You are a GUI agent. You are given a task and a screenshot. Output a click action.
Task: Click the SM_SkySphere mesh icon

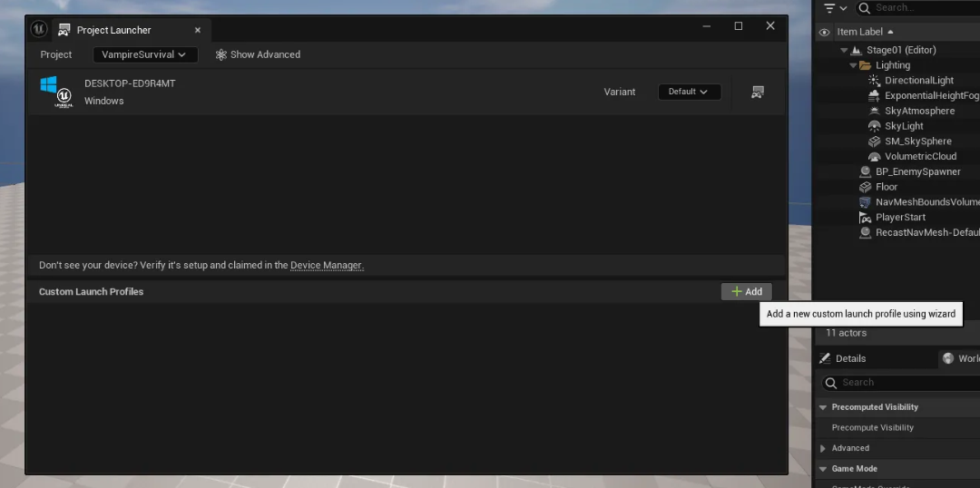click(x=875, y=142)
